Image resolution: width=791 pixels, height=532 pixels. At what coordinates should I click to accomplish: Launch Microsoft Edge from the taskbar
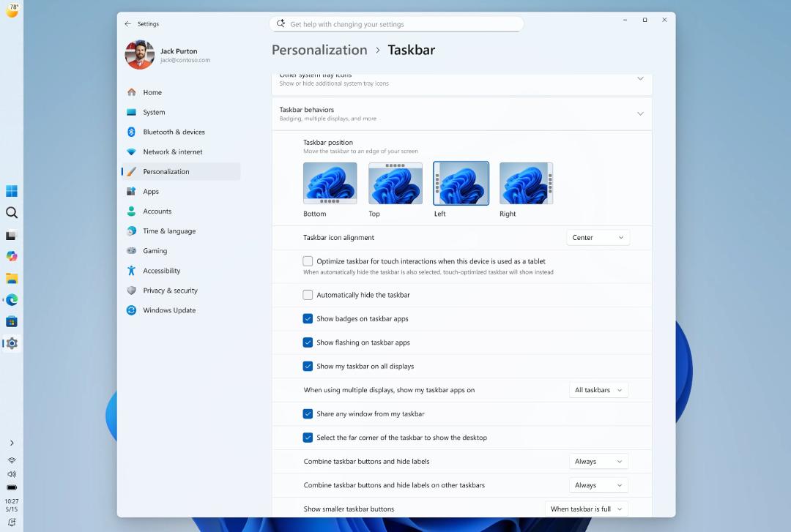click(x=12, y=300)
